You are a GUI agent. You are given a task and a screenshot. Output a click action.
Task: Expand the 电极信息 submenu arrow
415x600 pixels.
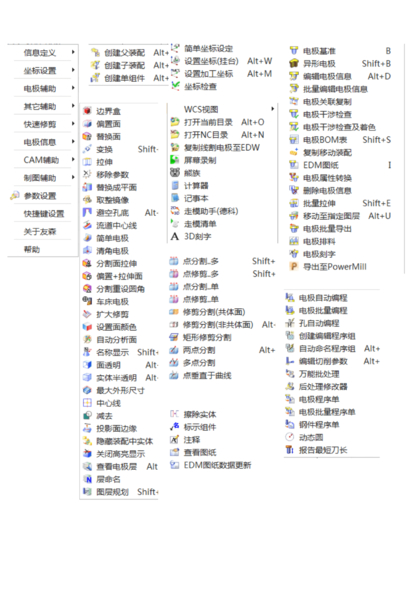(x=73, y=141)
